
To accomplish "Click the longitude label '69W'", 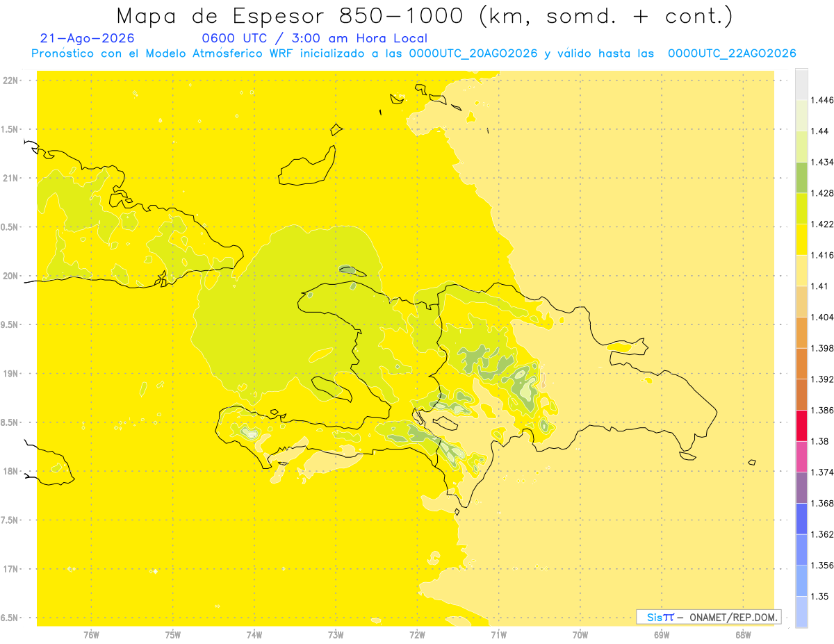I will [x=662, y=635].
